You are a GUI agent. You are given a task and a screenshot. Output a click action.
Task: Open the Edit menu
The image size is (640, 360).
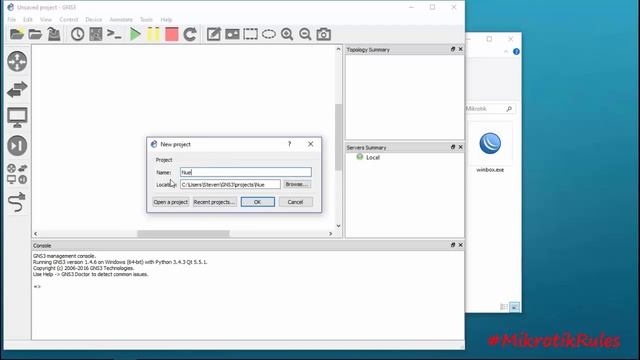tap(28, 20)
